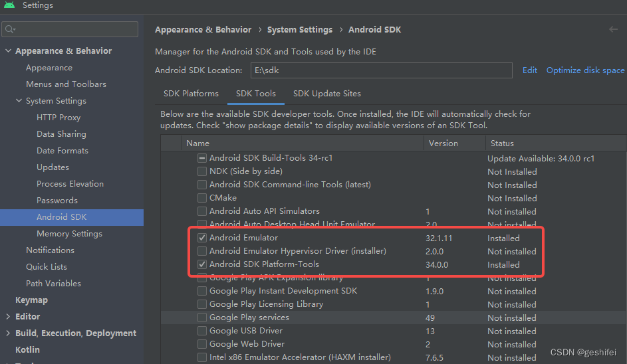Screen dimensions: 627x364
Task: Click version 32.1.11 cell
Action: point(439,238)
